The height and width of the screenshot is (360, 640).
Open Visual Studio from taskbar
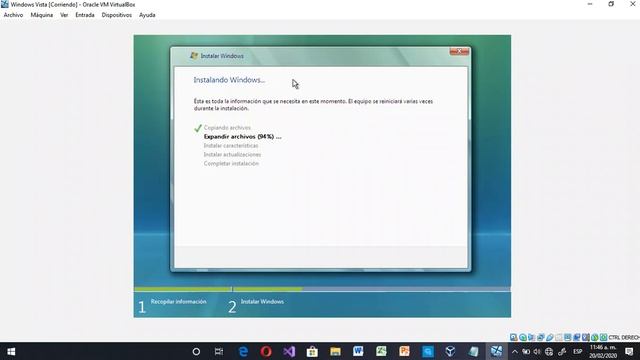pyautogui.click(x=289, y=351)
